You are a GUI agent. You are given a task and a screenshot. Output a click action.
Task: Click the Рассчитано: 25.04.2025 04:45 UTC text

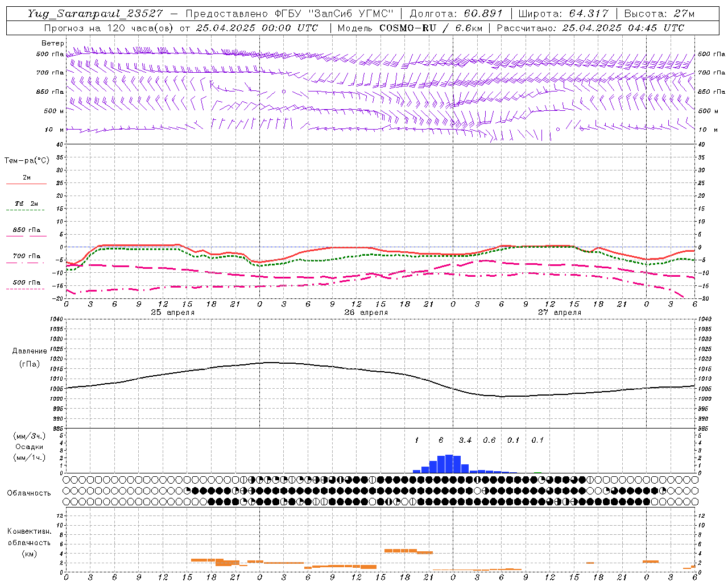point(590,28)
